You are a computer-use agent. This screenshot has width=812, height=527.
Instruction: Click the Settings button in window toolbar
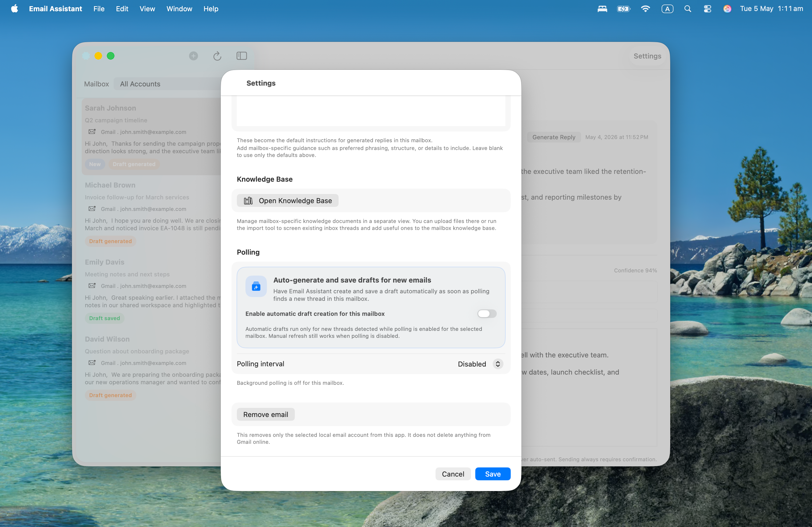647,56
